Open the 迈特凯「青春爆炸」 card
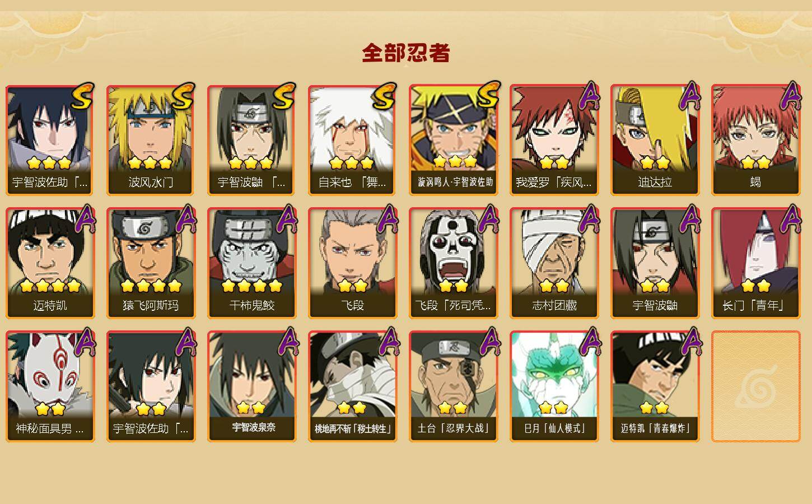 pos(655,386)
